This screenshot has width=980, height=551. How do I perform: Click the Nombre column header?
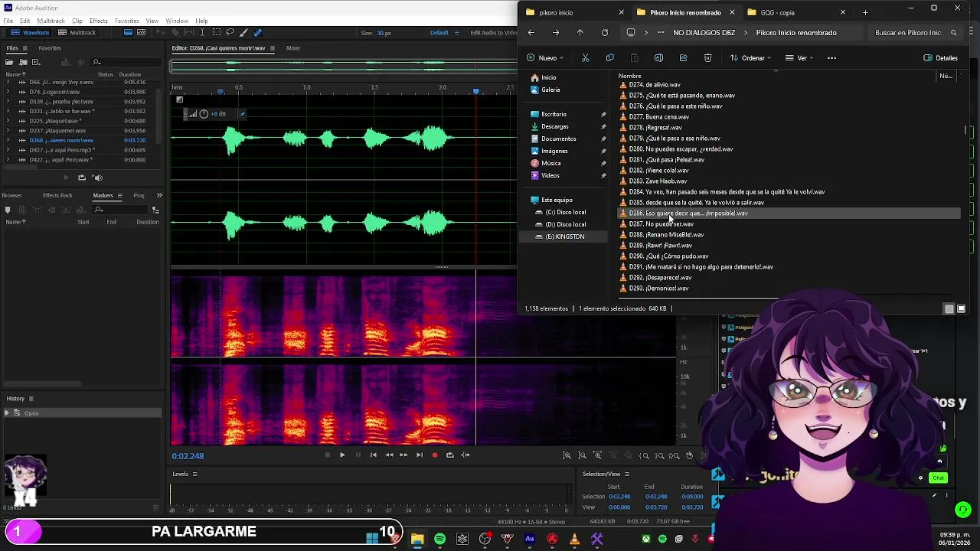[x=630, y=76]
